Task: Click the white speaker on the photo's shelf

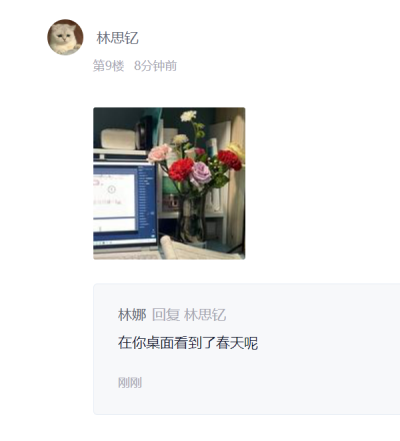Action: 118,139
